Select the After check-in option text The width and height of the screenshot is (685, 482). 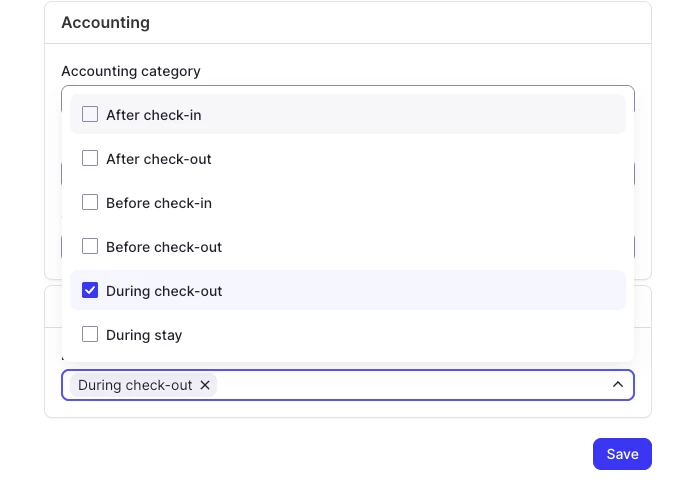click(x=154, y=115)
